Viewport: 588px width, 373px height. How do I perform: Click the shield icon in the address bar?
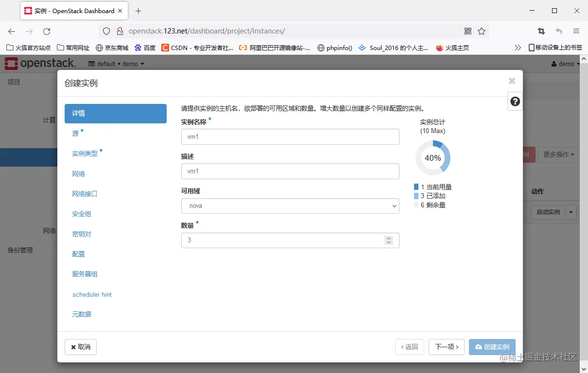click(106, 31)
